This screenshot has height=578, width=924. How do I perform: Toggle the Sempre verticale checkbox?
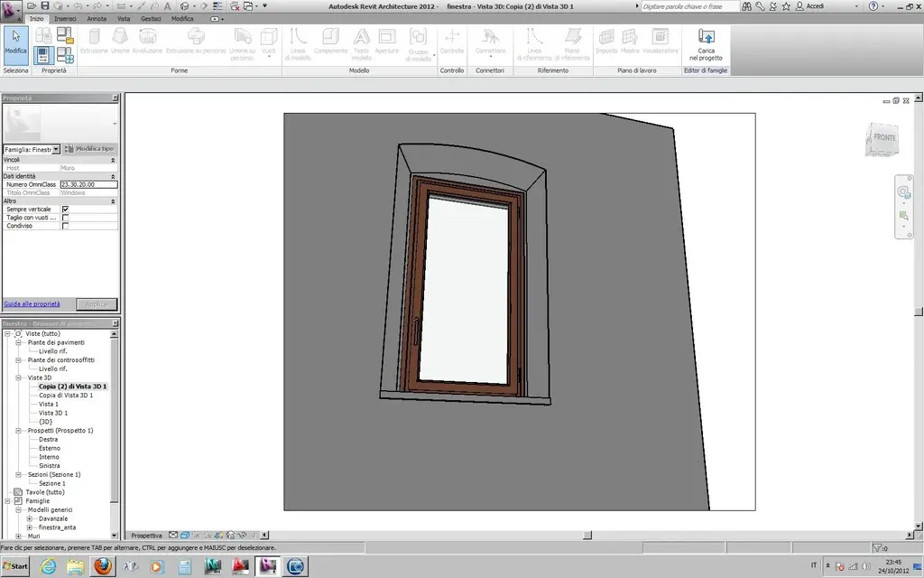(65, 210)
